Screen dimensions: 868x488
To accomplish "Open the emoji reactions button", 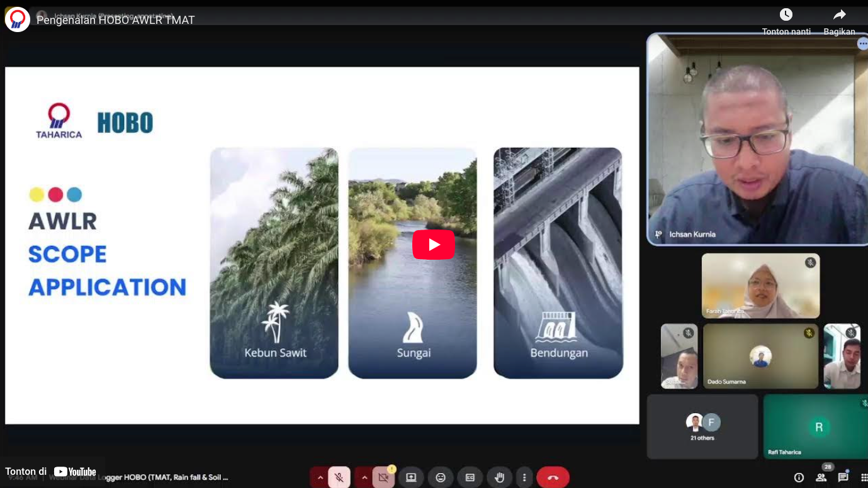I will click(441, 478).
